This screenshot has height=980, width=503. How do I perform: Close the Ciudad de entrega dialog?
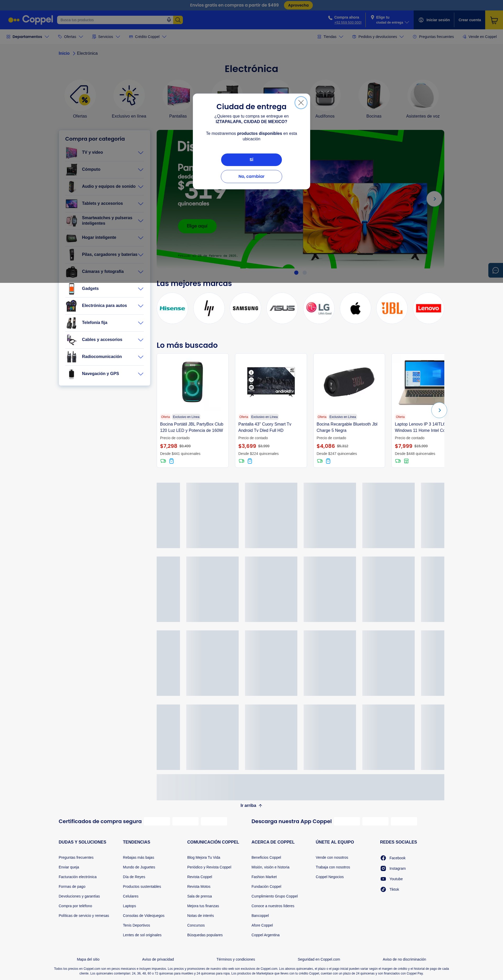click(300, 103)
